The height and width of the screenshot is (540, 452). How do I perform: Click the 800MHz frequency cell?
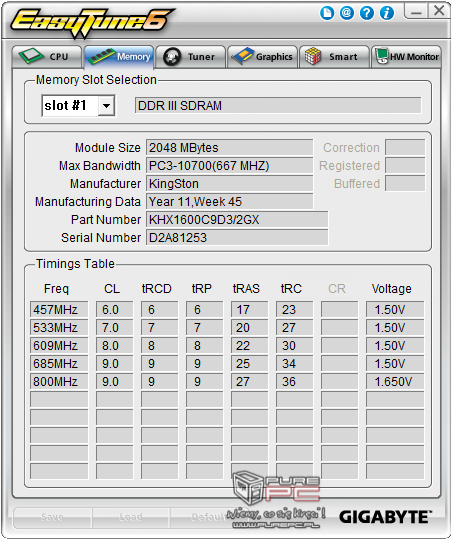[59, 382]
